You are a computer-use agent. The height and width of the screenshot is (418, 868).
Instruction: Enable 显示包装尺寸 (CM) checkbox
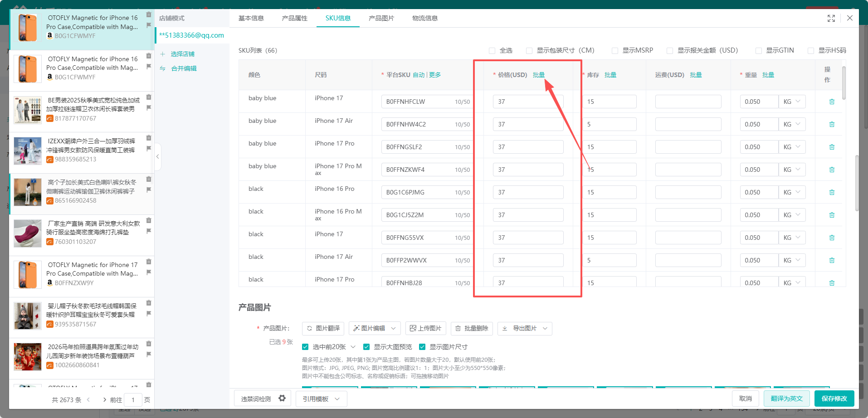[529, 51]
